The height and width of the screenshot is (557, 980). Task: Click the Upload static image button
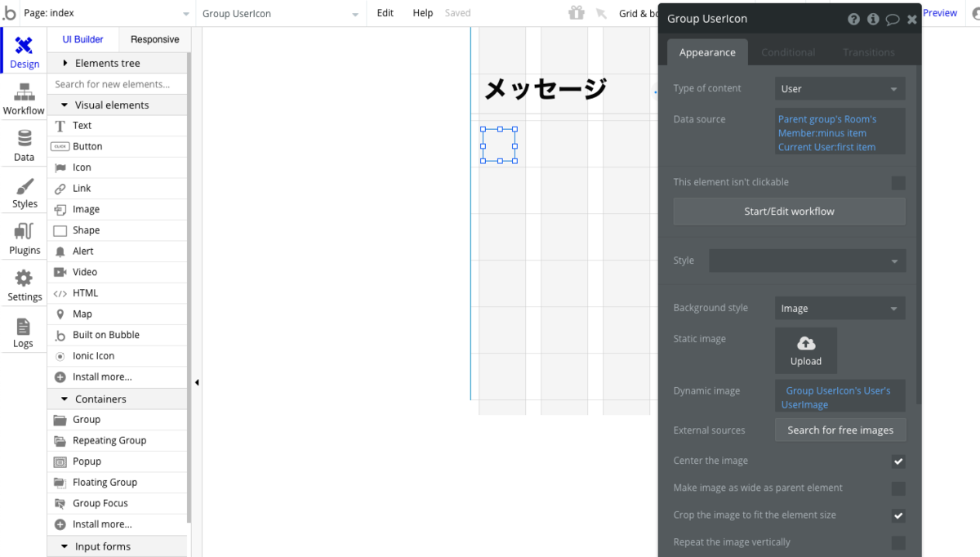point(806,351)
